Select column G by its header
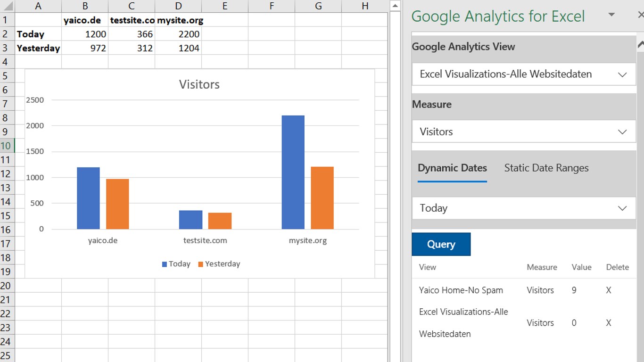 (x=318, y=6)
